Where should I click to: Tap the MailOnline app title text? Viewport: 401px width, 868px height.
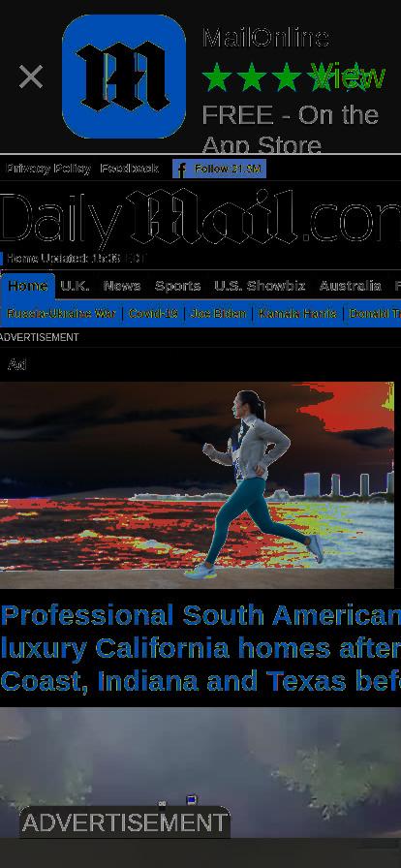coord(265,38)
